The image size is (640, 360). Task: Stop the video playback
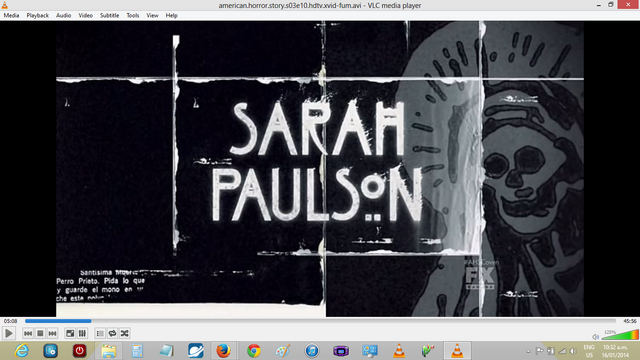(x=40, y=333)
